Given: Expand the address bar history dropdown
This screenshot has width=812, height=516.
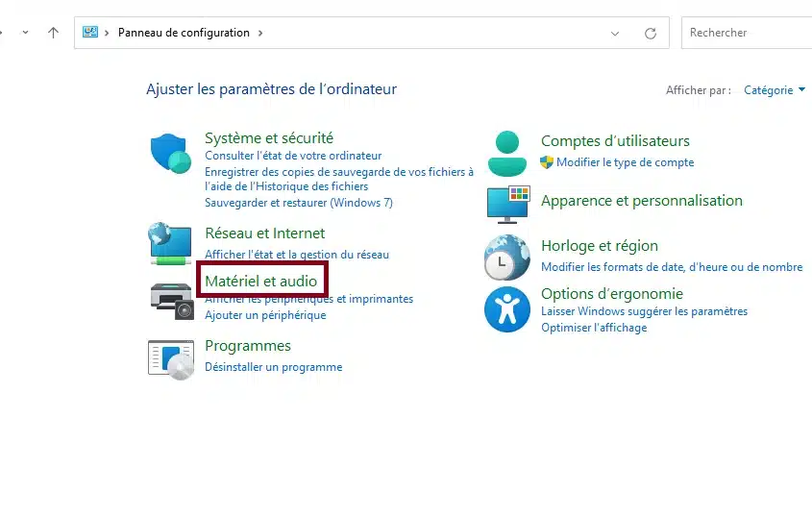Looking at the screenshot, I should click(x=615, y=33).
